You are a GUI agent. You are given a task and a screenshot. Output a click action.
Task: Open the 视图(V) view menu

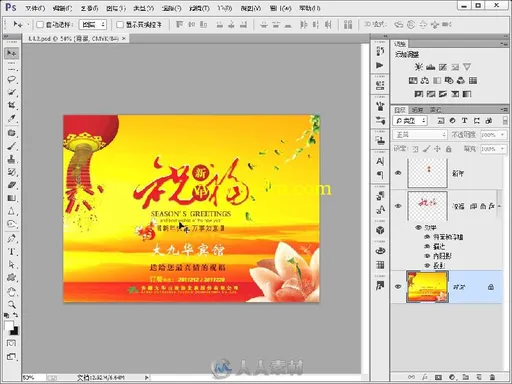(x=251, y=8)
